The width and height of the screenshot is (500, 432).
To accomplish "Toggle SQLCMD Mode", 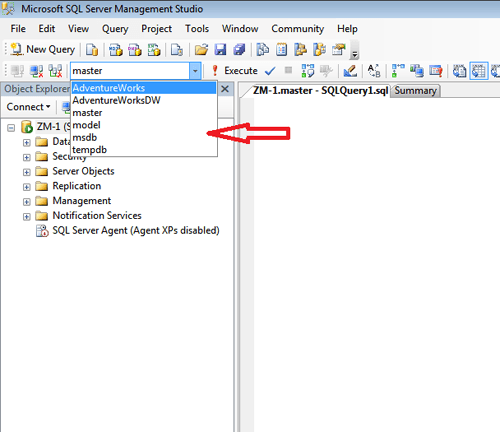I will (x=436, y=71).
